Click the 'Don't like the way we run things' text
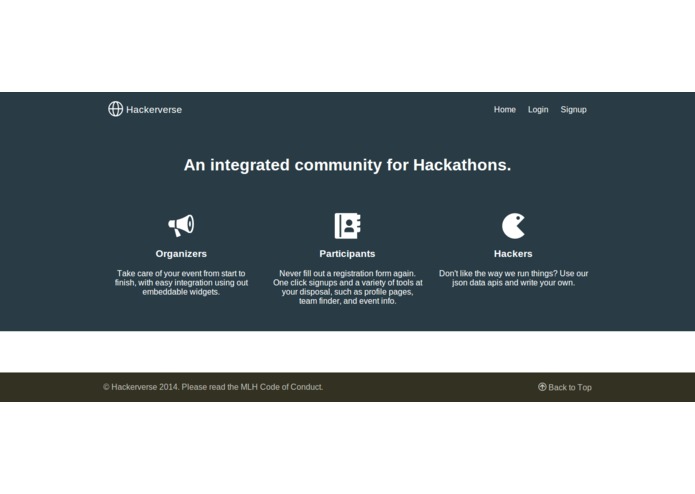 pos(513,278)
